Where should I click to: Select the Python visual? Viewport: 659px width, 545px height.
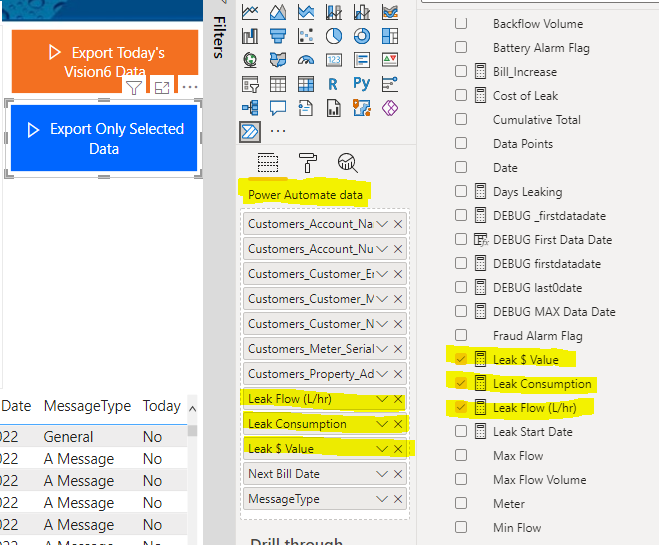(x=362, y=84)
